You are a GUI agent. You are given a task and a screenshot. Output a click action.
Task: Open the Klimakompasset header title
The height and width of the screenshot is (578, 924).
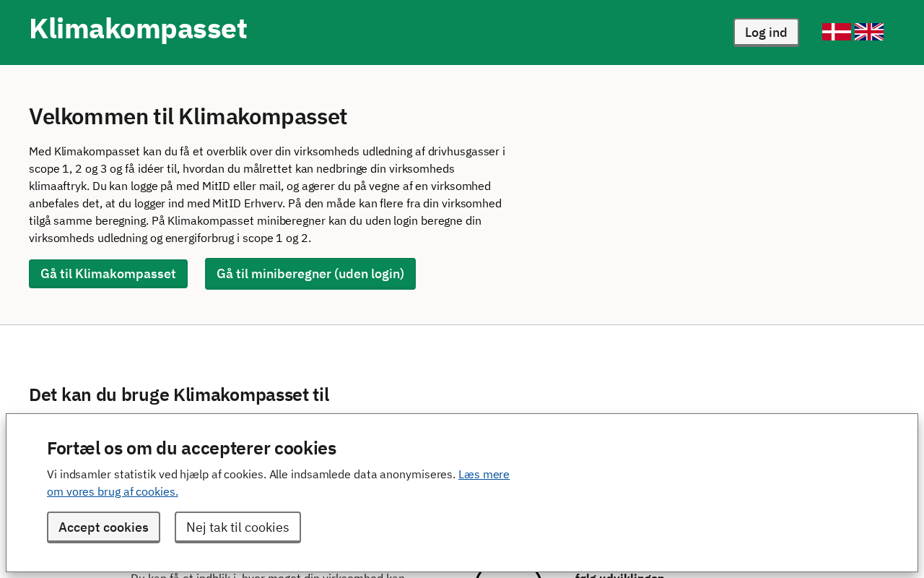138,29
